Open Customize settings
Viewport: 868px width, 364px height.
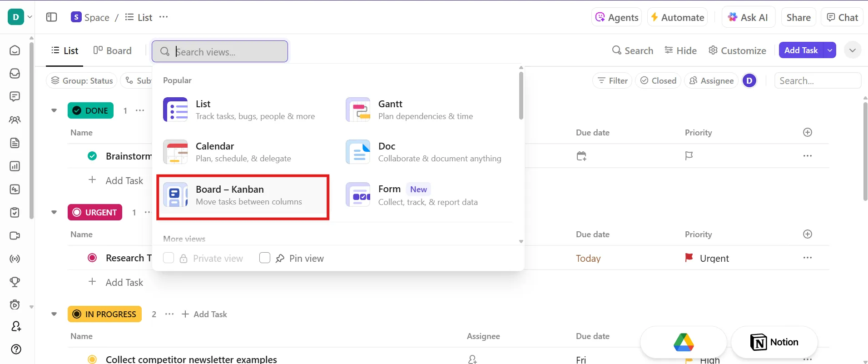[738, 50]
